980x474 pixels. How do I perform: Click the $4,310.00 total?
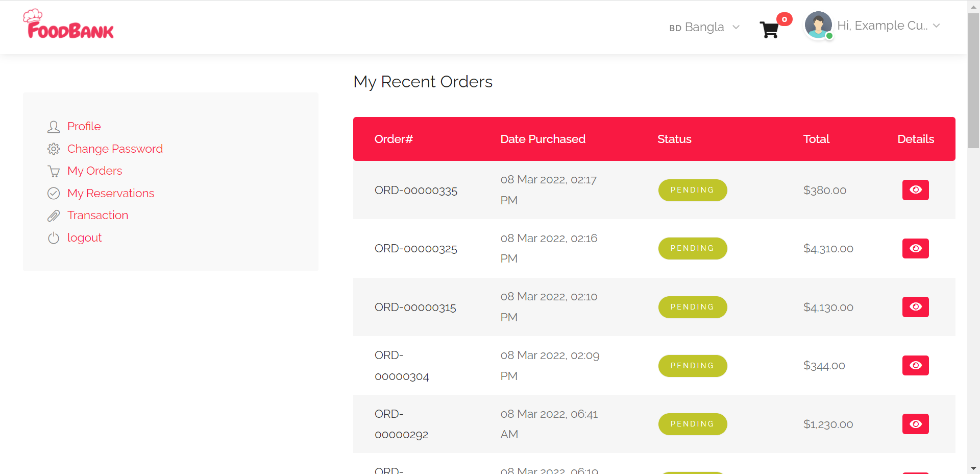tap(828, 249)
